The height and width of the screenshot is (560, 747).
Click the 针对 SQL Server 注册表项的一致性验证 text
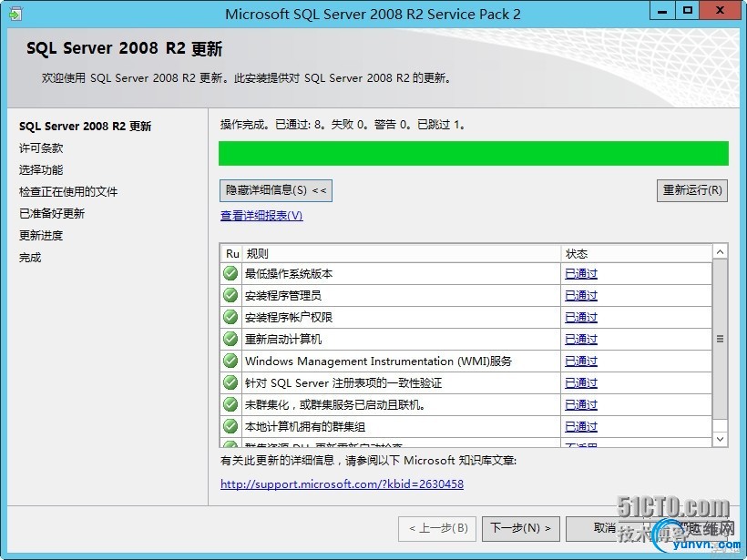(x=343, y=383)
